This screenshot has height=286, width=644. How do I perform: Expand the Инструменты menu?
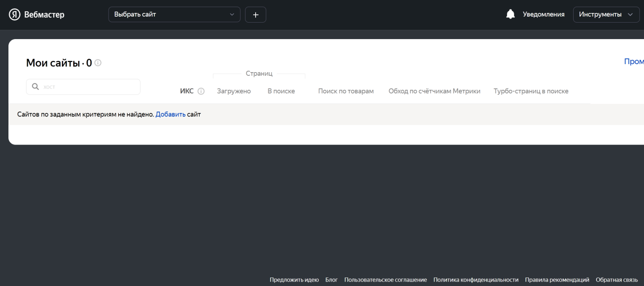click(606, 15)
